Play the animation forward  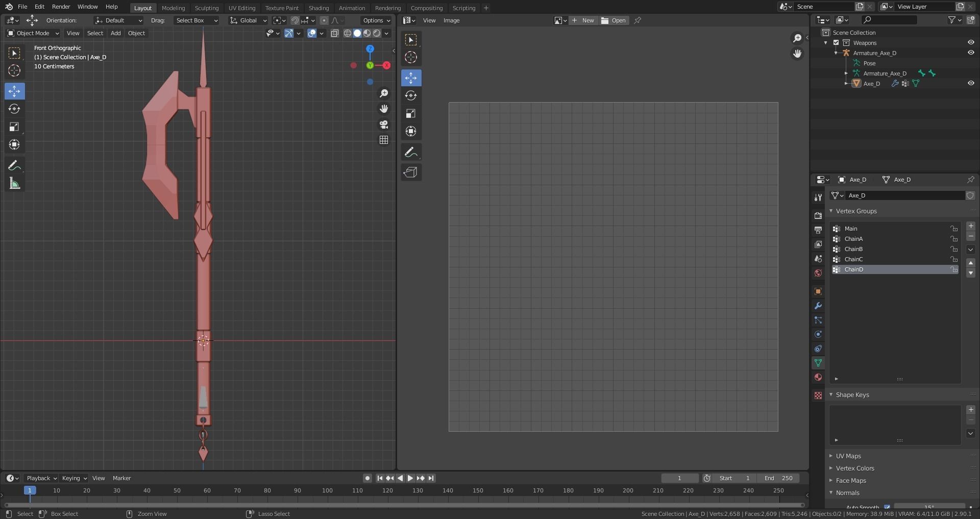[410, 478]
